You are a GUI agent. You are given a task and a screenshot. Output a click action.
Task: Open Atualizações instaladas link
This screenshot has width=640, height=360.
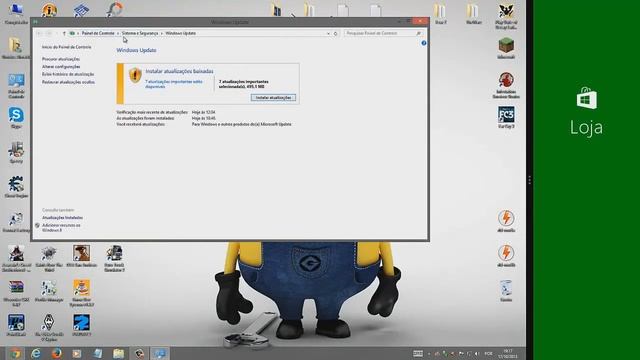click(x=62, y=218)
